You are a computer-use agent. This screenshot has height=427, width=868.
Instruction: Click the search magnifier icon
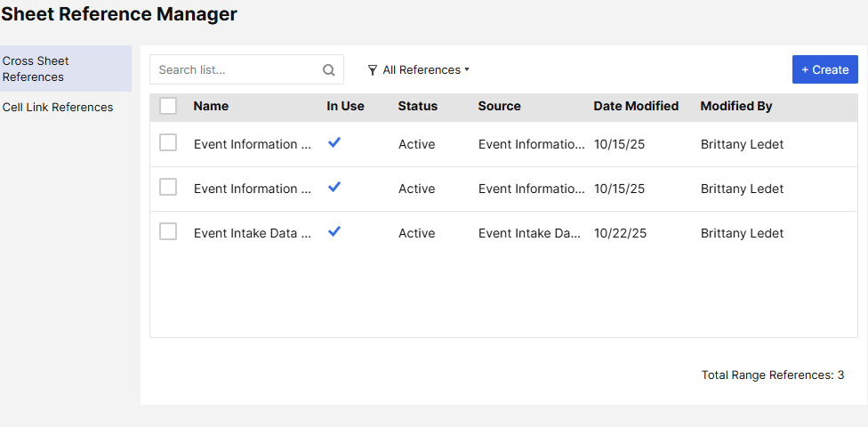(x=329, y=70)
